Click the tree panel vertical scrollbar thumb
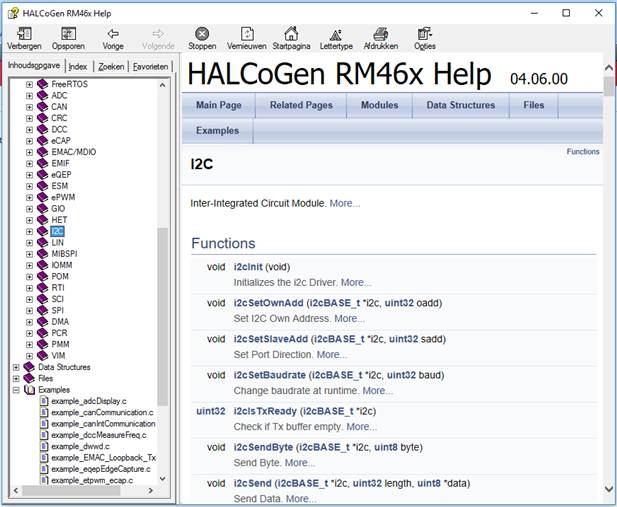The image size is (617, 507). point(163,316)
